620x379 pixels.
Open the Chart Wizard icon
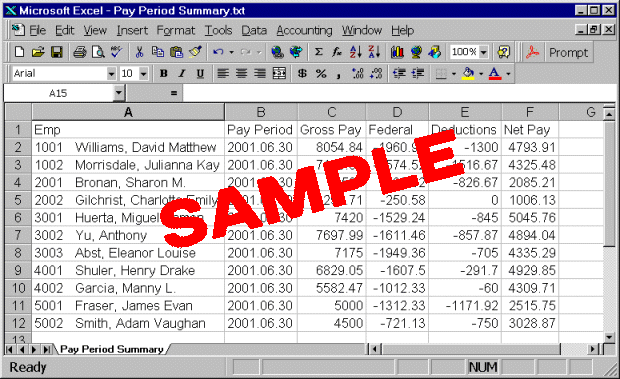(397, 52)
